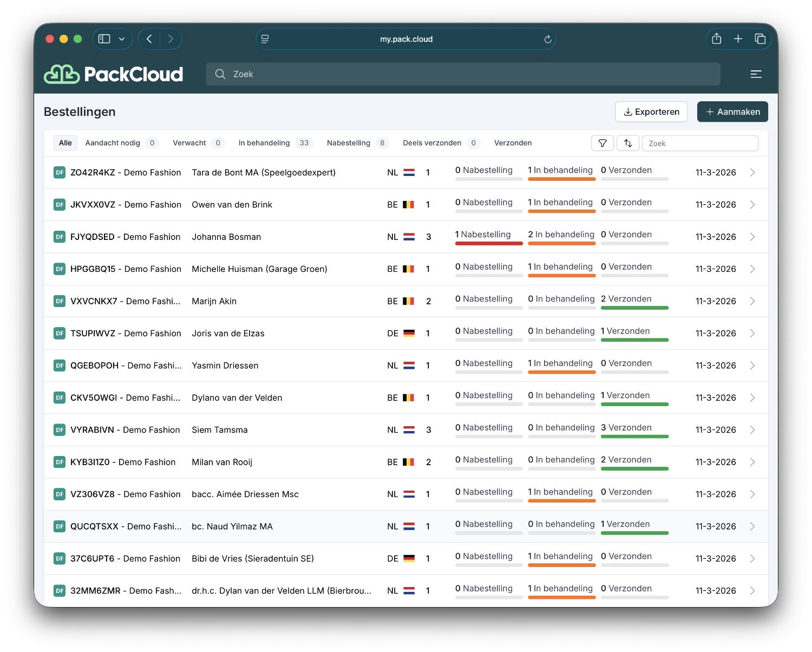Click red Nabestelling bar for Johanna Bosman

489,244
